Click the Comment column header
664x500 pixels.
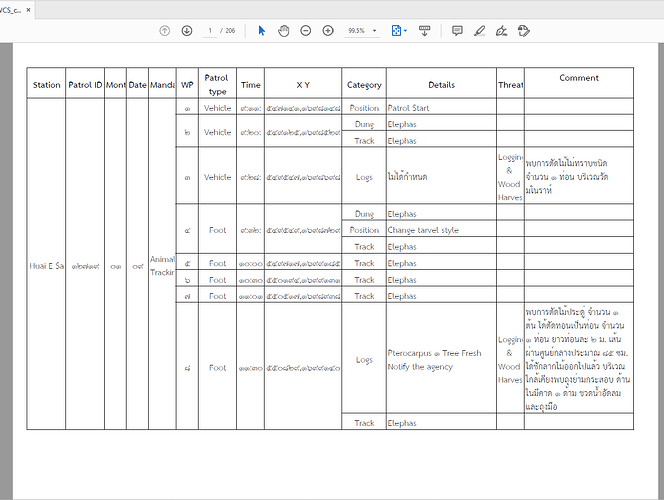[579, 78]
